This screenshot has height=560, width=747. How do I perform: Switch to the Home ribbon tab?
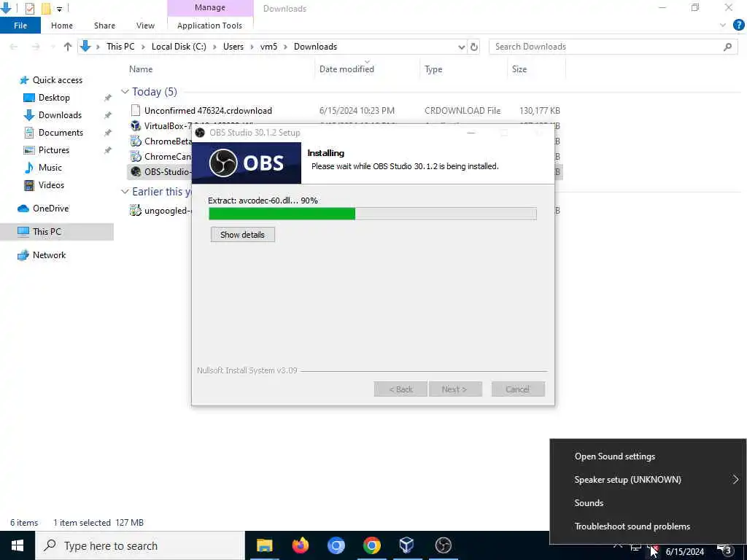coord(62,26)
